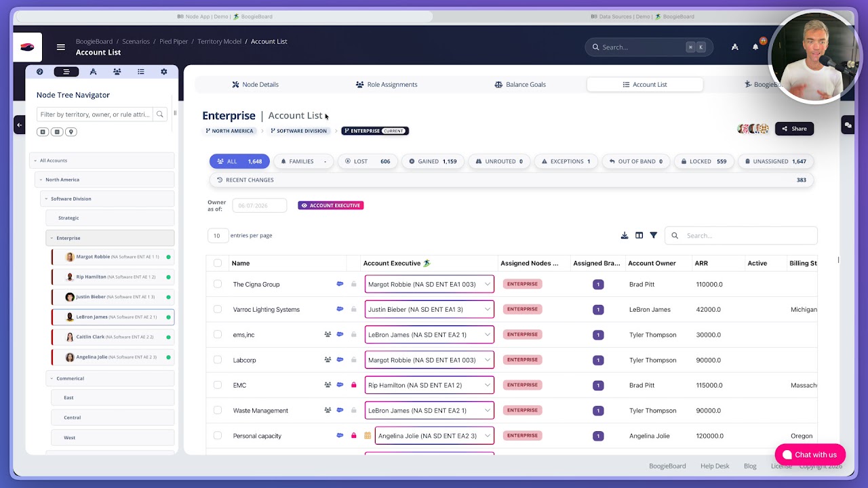Switch to the Role Assignments tab
Image resolution: width=868 pixels, height=488 pixels.
(x=387, y=85)
